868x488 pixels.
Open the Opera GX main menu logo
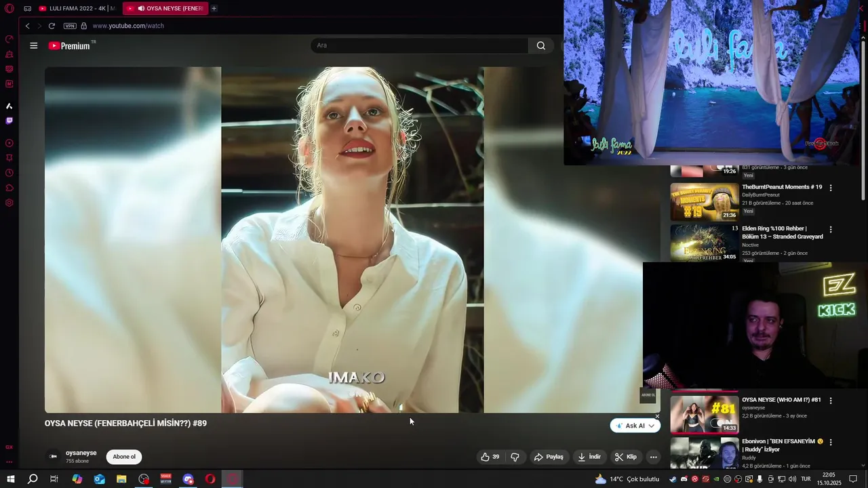[9, 9]
